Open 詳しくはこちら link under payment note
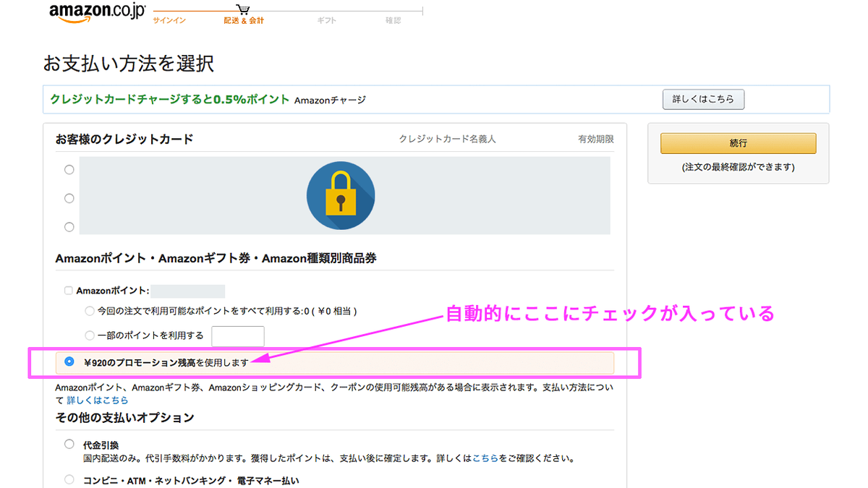Viewport: 868px width, 488px height. point(98,401)
